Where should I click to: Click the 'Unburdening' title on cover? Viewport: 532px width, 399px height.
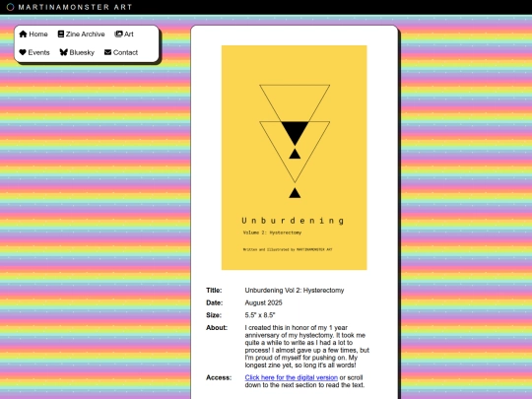point(294,221)
